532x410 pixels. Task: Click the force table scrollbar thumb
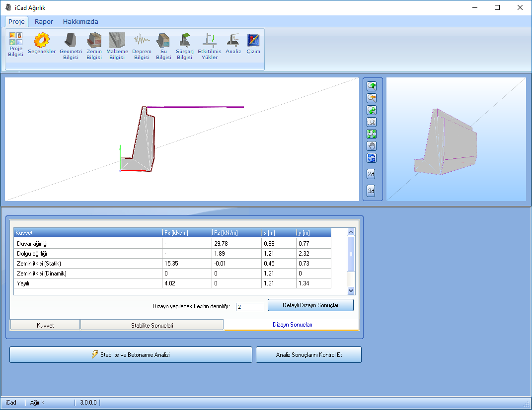(x=351, y=254)
